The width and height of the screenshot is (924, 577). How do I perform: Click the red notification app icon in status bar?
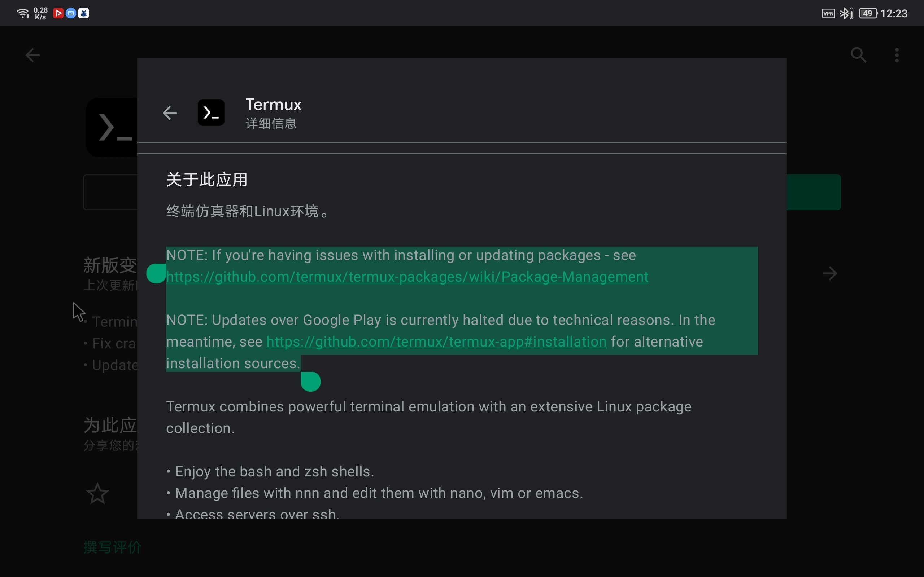(58, 13)
